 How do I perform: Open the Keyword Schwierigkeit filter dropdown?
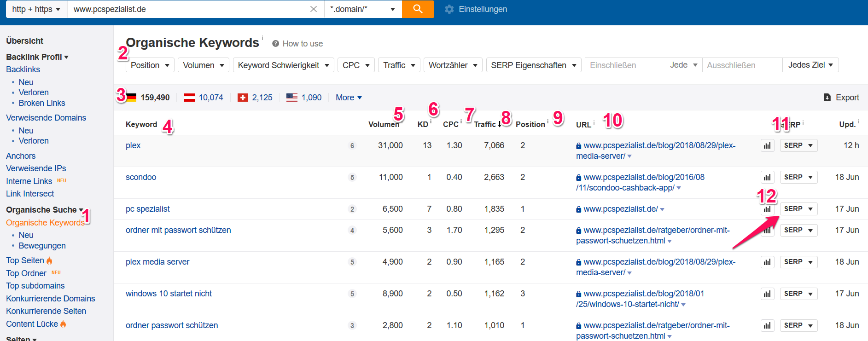tap(284, 65)
